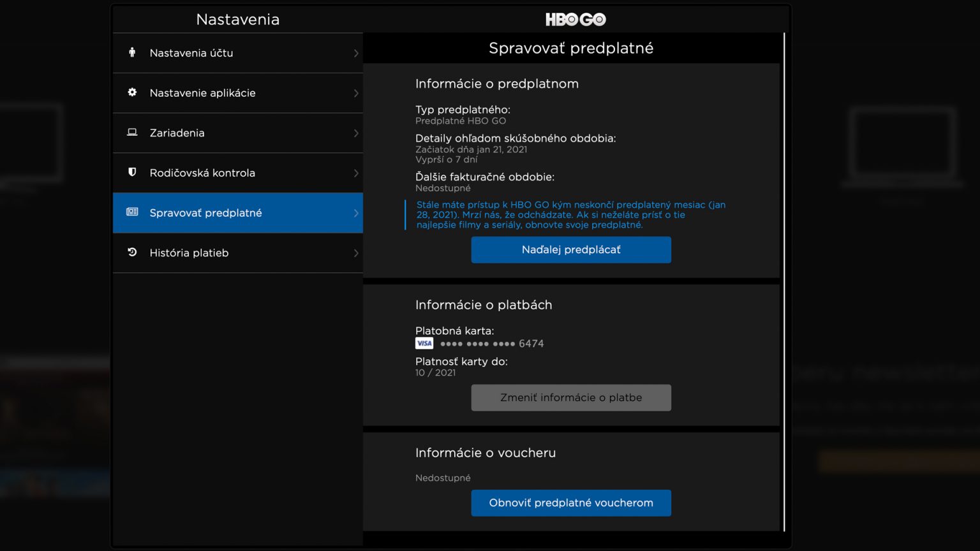Viewport: 980px width, 551px height.
Task: Click the blue Stále máte prístup notice
Action: click(x=571, y=215)
